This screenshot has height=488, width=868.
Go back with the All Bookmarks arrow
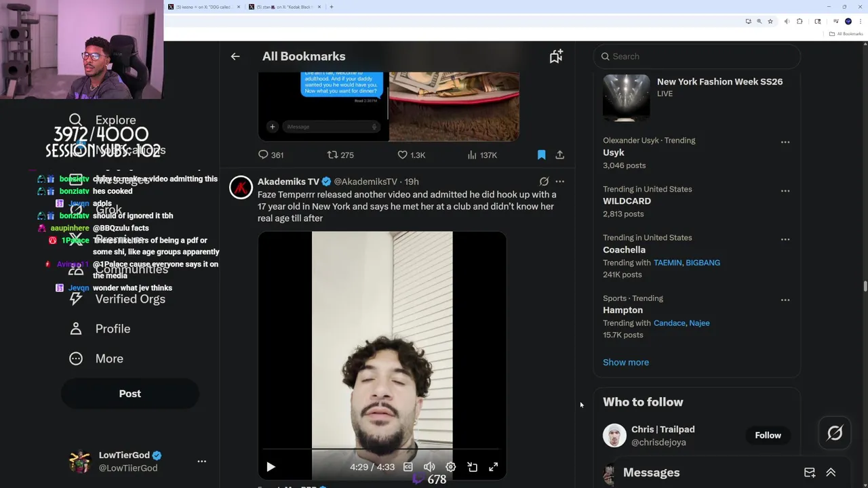point(235,56)
